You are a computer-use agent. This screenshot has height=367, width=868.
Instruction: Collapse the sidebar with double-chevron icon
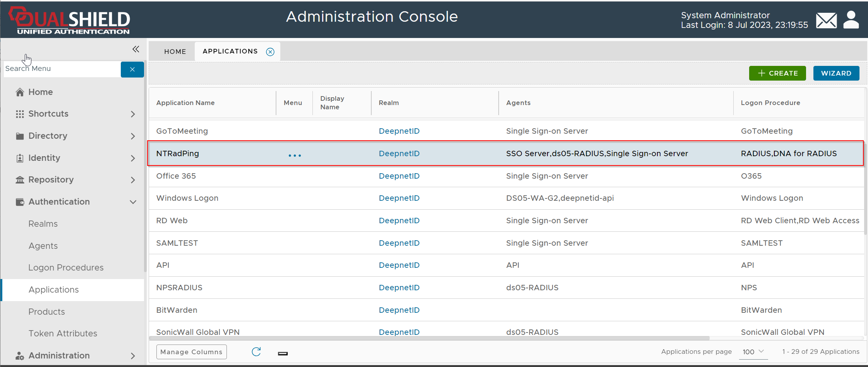[136, 49]
